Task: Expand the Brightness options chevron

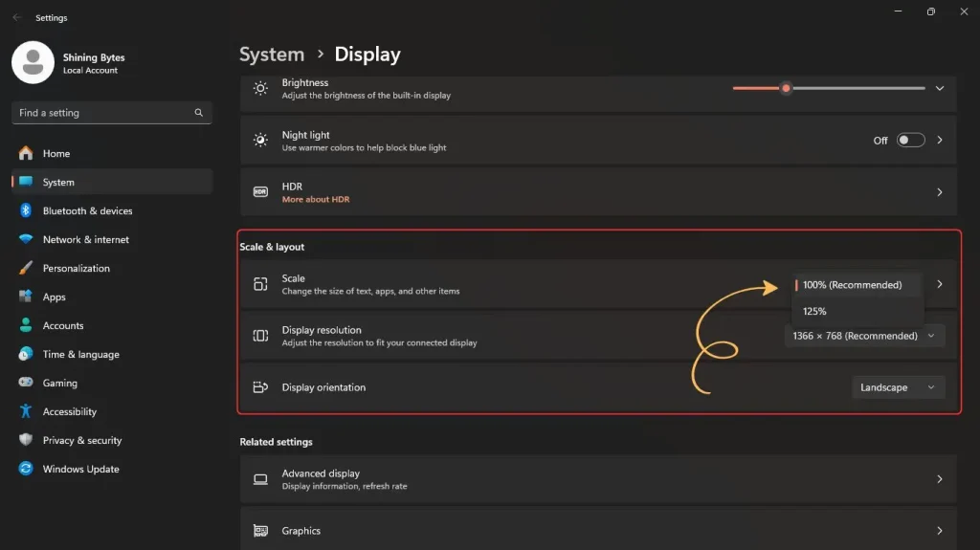Action: coord(940,89)
